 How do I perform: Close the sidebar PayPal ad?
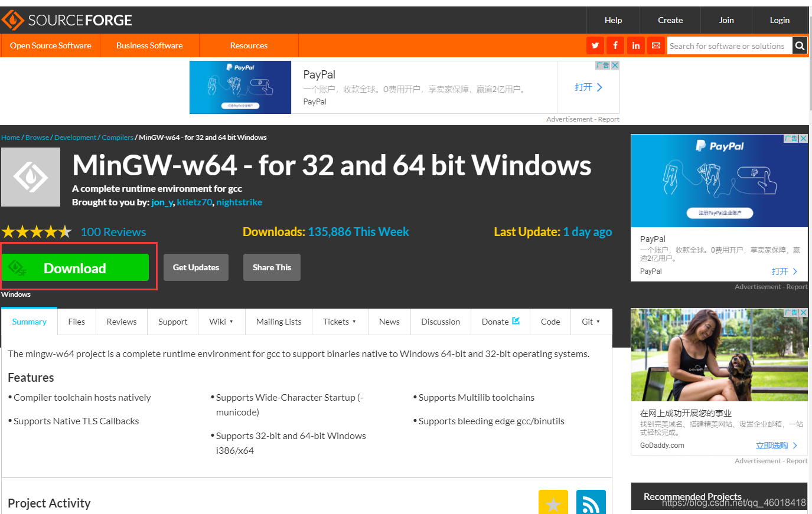coord(803,138)
